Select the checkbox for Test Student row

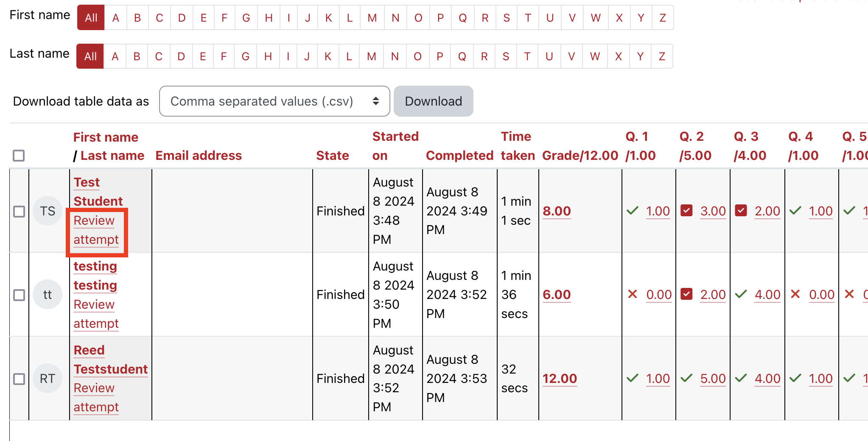pos(19,211)
